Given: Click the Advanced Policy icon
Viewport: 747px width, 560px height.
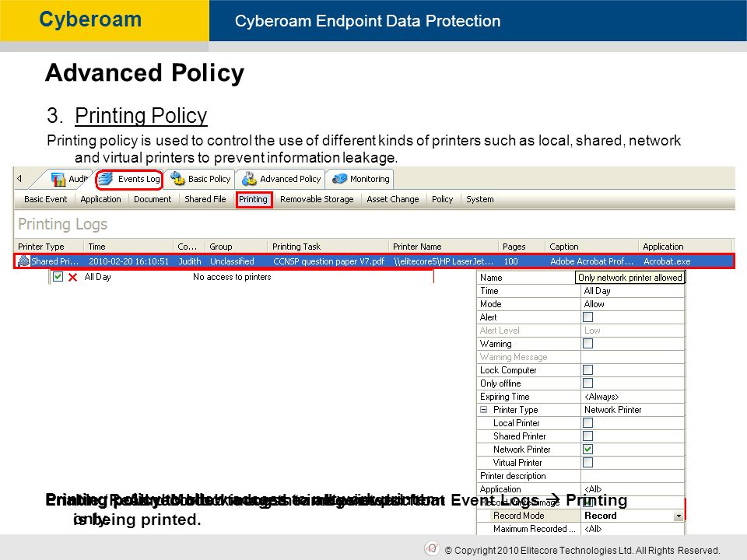Looking at the screenshot, I should 249,179.
